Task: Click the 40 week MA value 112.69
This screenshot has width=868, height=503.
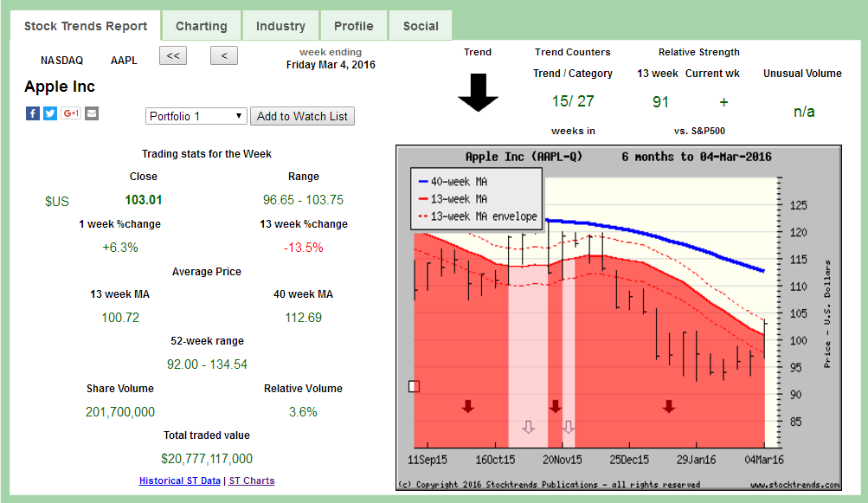Action: [304, 318]
